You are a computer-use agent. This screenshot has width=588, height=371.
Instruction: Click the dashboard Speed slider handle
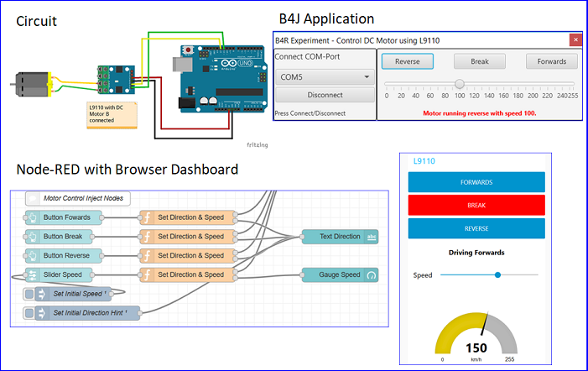pyautogui.click(x=497, y=275)
